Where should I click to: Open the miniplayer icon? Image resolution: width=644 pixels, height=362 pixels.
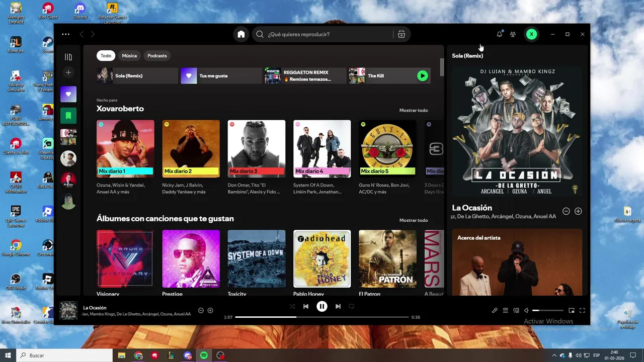click(572, 311)
